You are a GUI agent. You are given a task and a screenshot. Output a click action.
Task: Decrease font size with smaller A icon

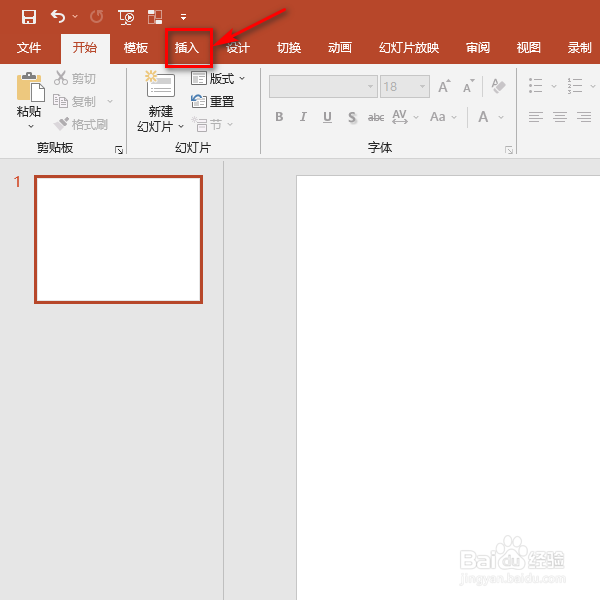pos(469,86)
